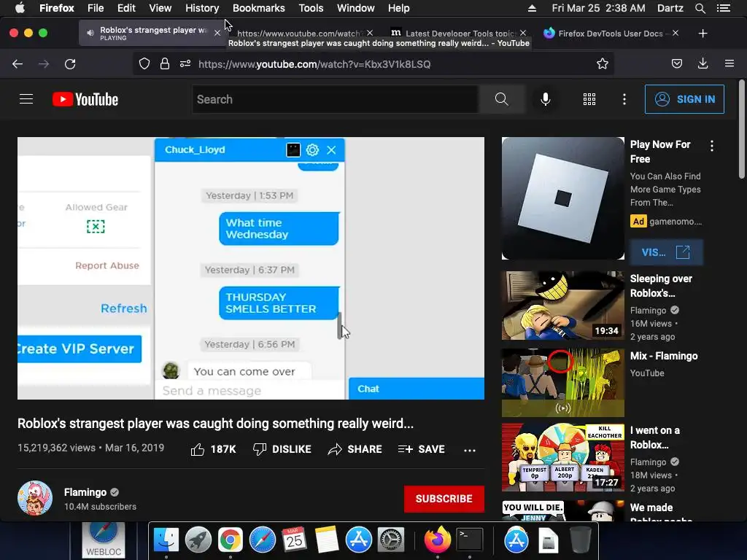The height and width of the screenshot is (560, 747).
Task: Dislike the video with thumbs down
Action: [x=259, y=449]
